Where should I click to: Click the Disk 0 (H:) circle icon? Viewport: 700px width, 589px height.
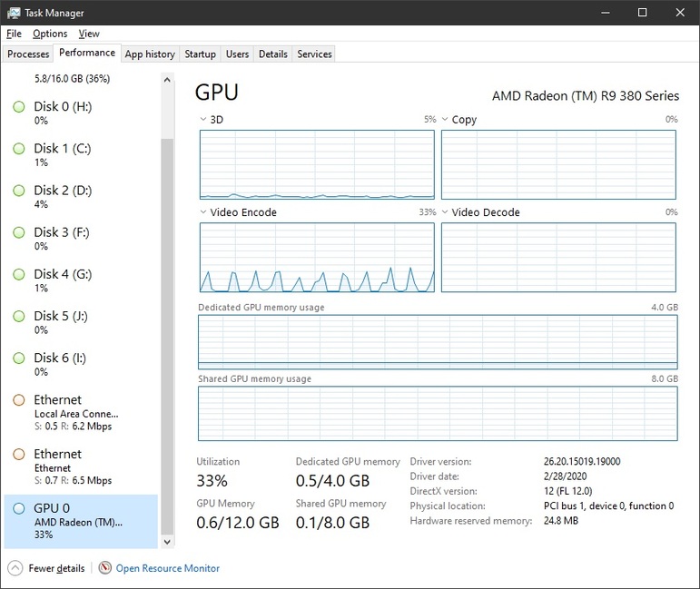click(18, 107)
